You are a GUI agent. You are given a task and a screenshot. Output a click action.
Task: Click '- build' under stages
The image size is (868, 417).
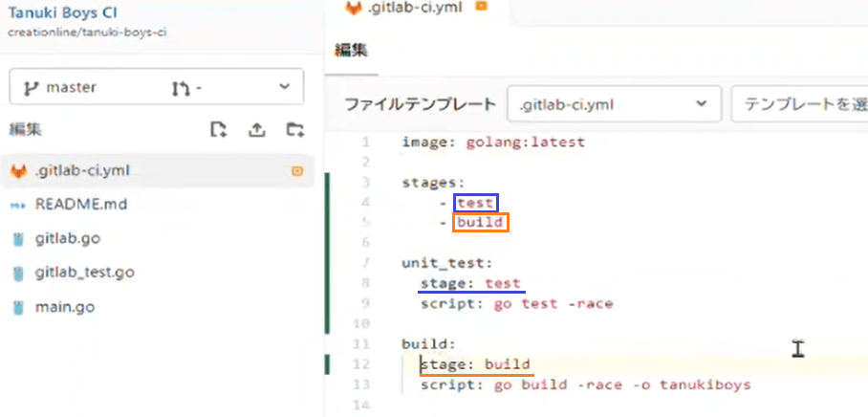pyautogui.click(x=471, y=223)
